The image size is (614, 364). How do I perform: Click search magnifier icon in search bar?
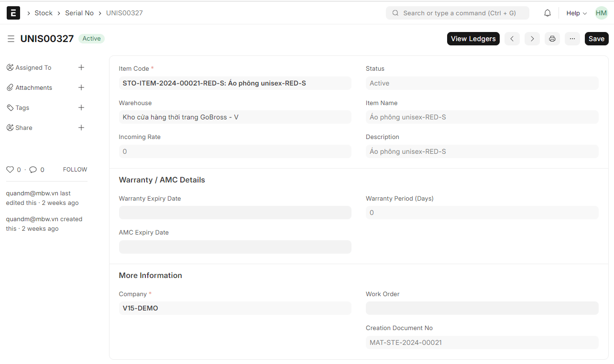[x=395, y=13]
